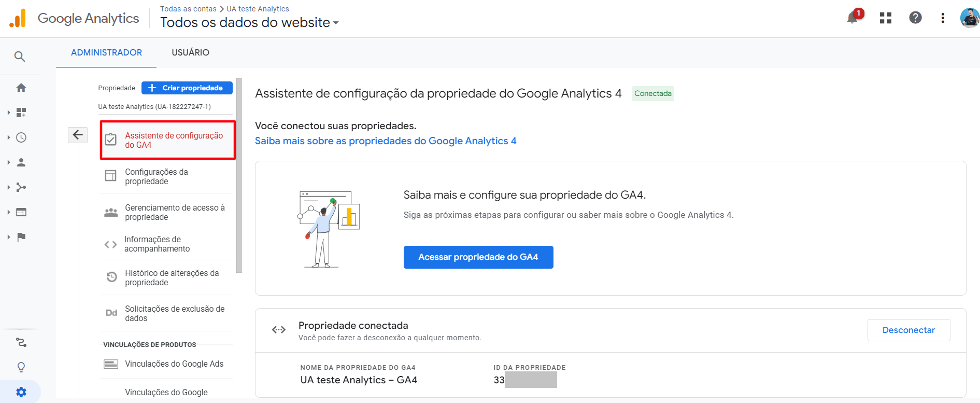The height and width of the screenshot is (403, 980).
Task: Go to the Home icon in sidebar
Action: [x=21, y=88]
